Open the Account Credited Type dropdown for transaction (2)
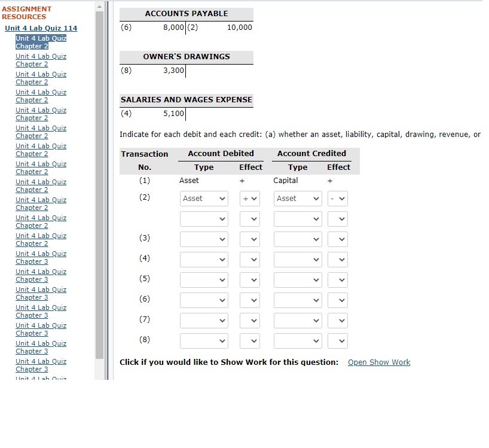489x448 pixels. pos(297,198)
